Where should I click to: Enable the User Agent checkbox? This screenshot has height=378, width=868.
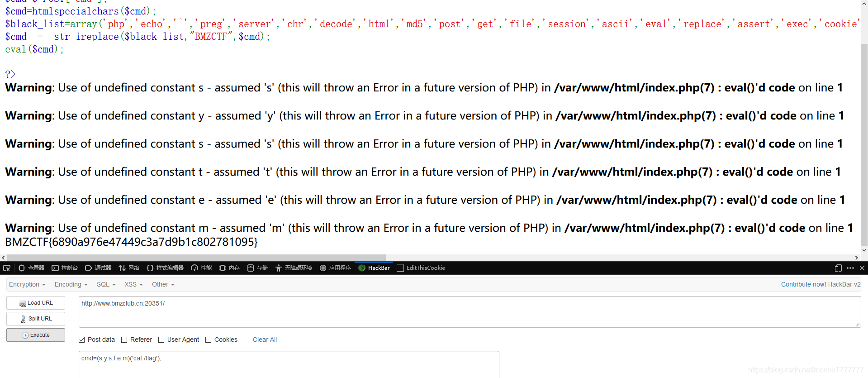[x=161, y=340]
